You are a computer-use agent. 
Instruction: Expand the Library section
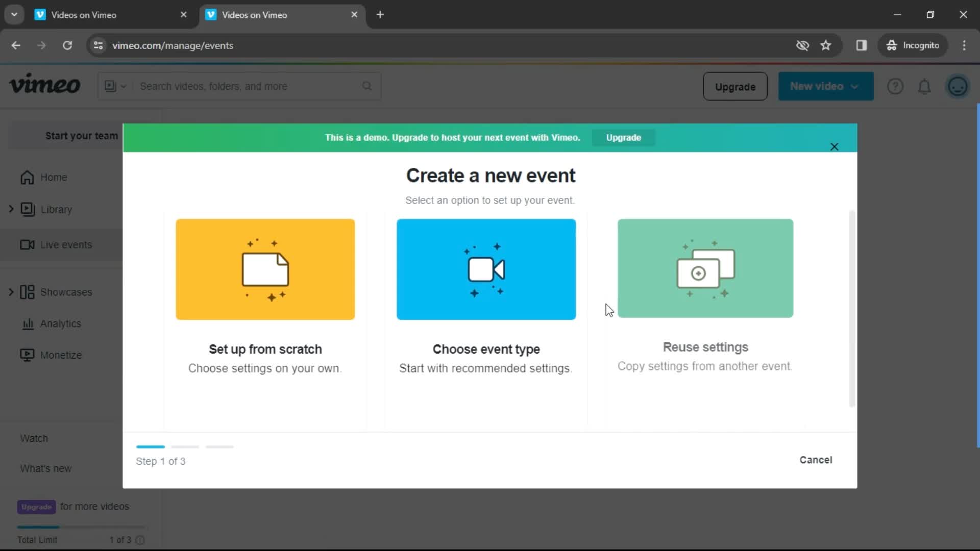(x=11, y=209)
